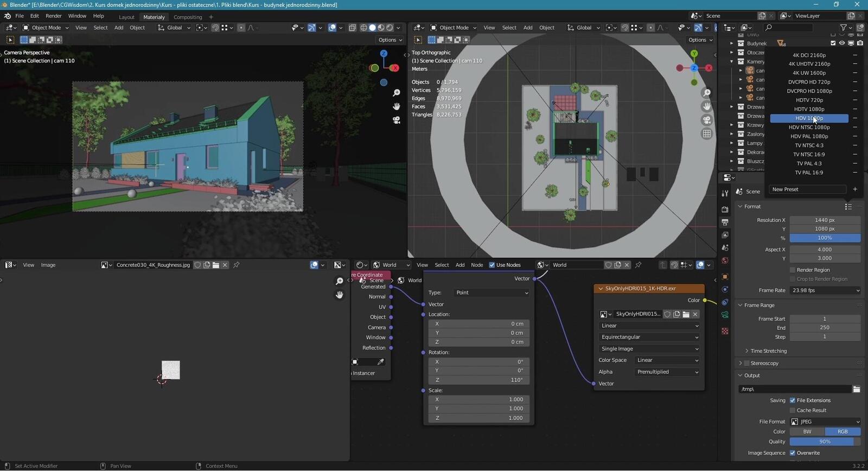Open the Frame Rate 23.98 fps dropdown
This screenshot has width=868, height=471.
(x=825, y=290)
